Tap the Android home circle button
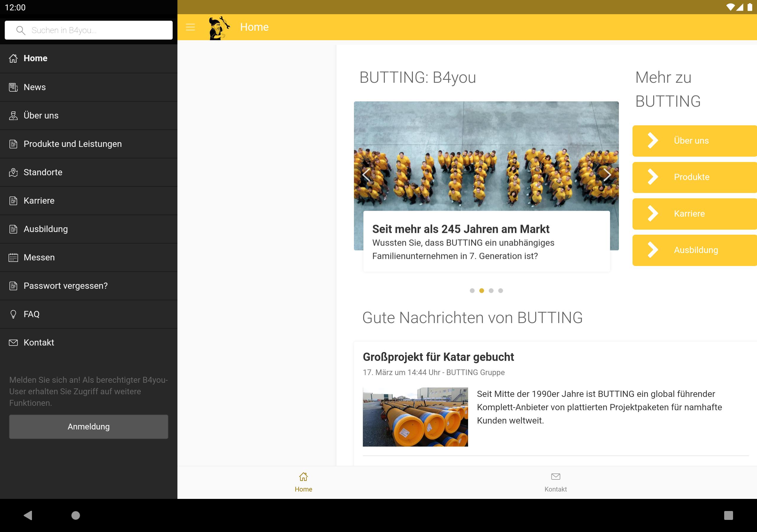Screen dimensions: 757x532 click(75, 515)
